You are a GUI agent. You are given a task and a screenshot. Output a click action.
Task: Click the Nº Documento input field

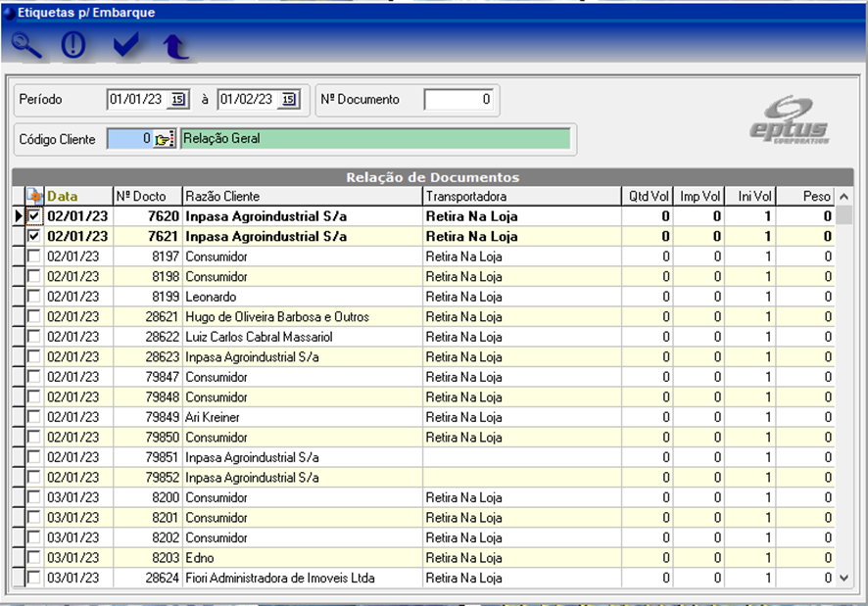[458, 100]
